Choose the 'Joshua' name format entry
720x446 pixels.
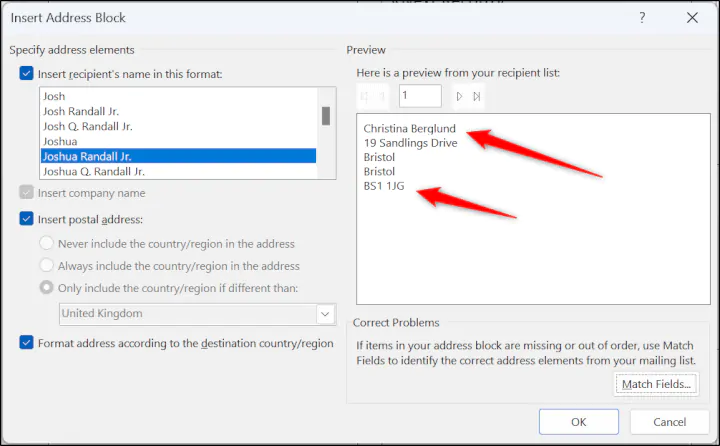pos(62,142)
